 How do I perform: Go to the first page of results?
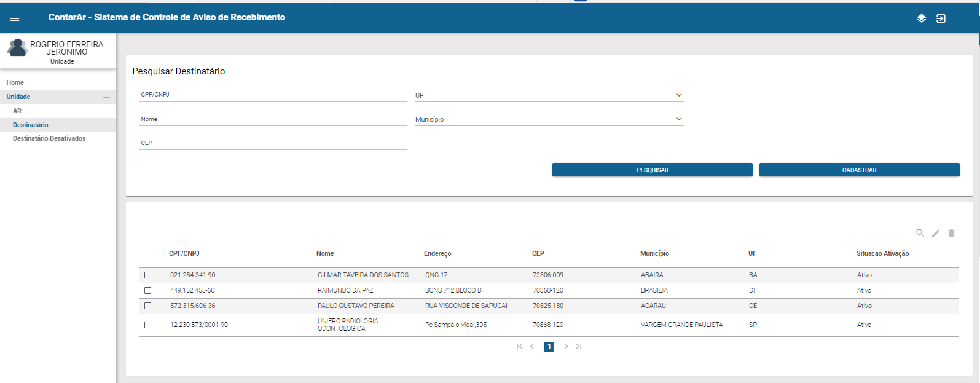coord(520,346)
